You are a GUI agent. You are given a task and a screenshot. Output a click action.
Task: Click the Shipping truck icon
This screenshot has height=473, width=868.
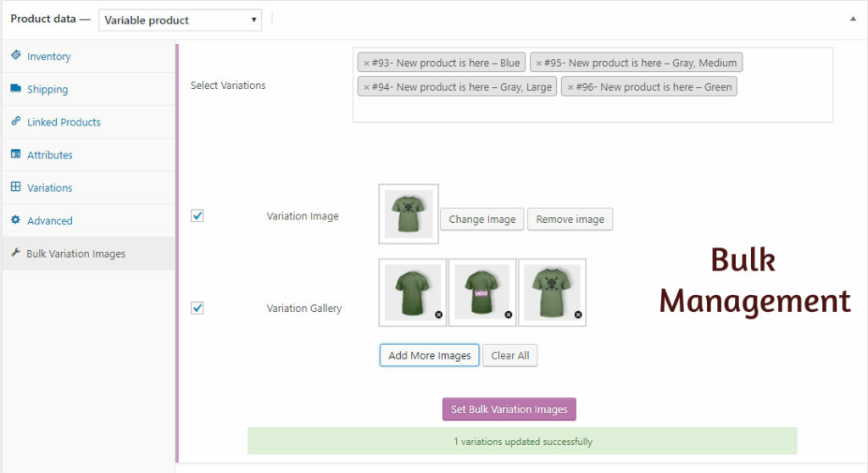point(15,89)
